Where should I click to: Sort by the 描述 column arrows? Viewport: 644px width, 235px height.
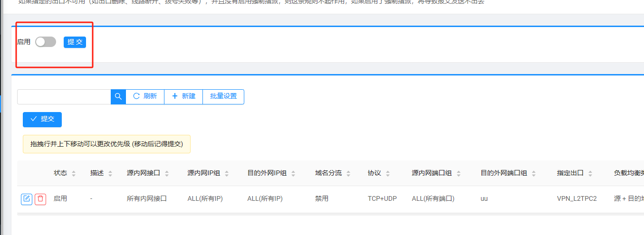tap(110, 174)
